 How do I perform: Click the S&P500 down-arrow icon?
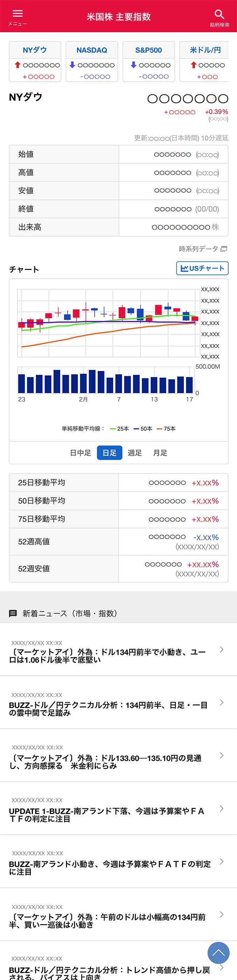click(x=134, y=65)
